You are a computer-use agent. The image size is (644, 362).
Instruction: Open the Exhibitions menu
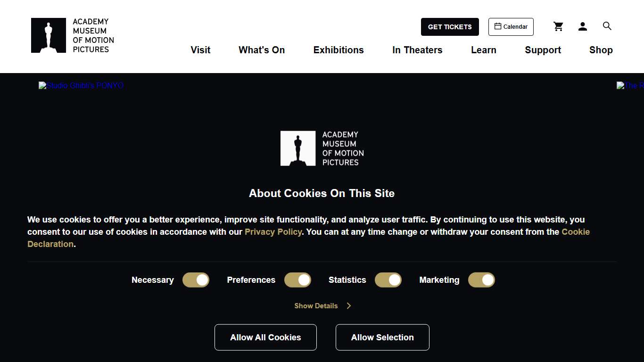339,50
